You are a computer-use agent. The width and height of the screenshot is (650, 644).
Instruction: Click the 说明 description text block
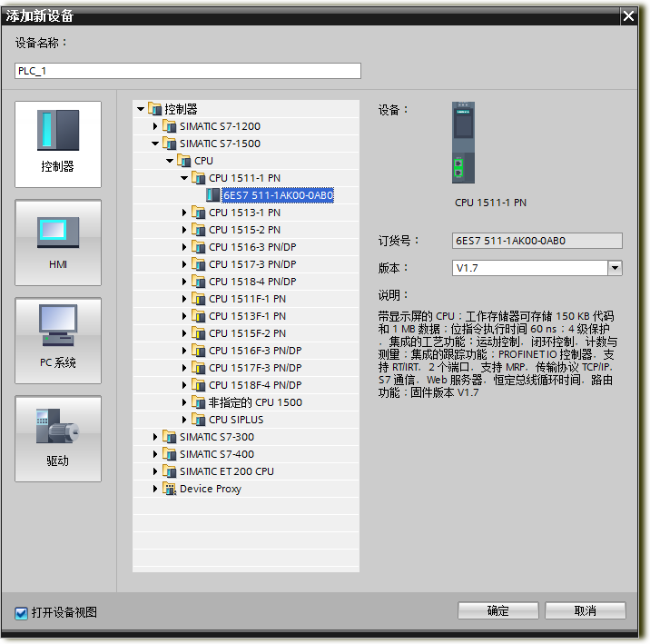coord(497,354)
